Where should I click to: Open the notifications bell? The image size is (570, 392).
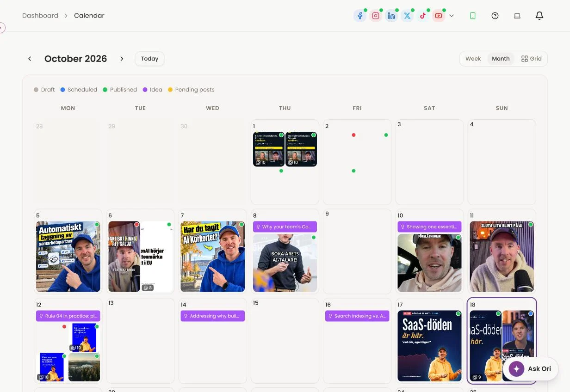pyautogui.click(x=539, y=16)
